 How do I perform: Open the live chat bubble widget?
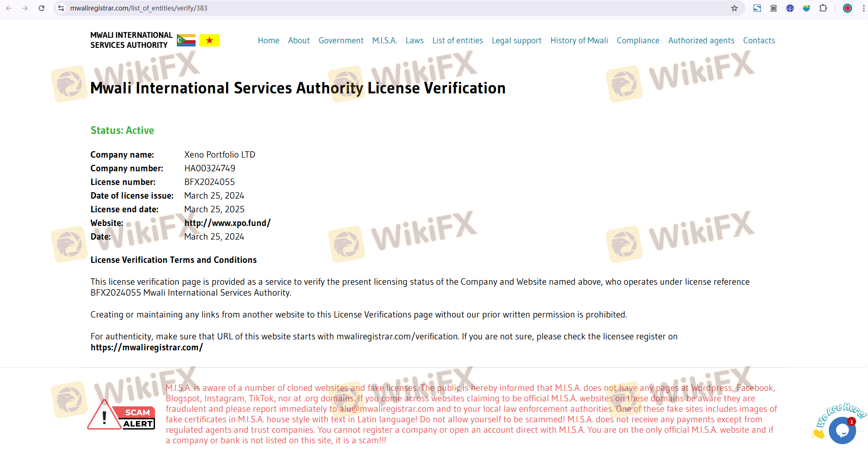click(842, 430)
